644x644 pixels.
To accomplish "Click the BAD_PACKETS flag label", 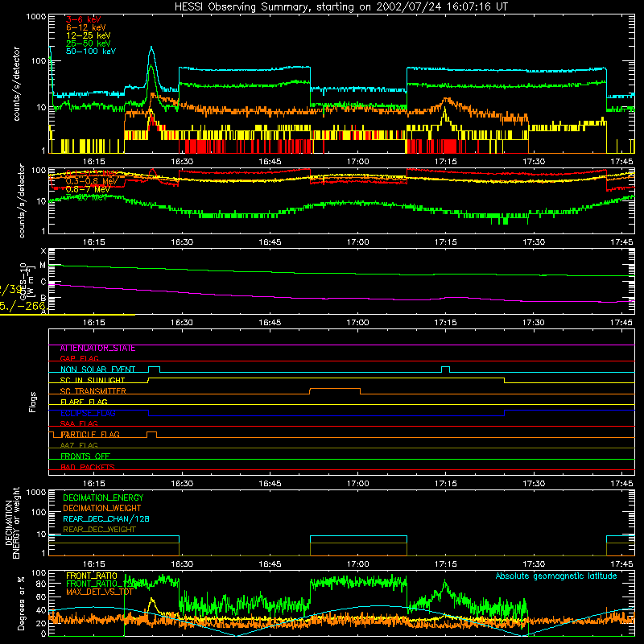I will tap(88, 467).
